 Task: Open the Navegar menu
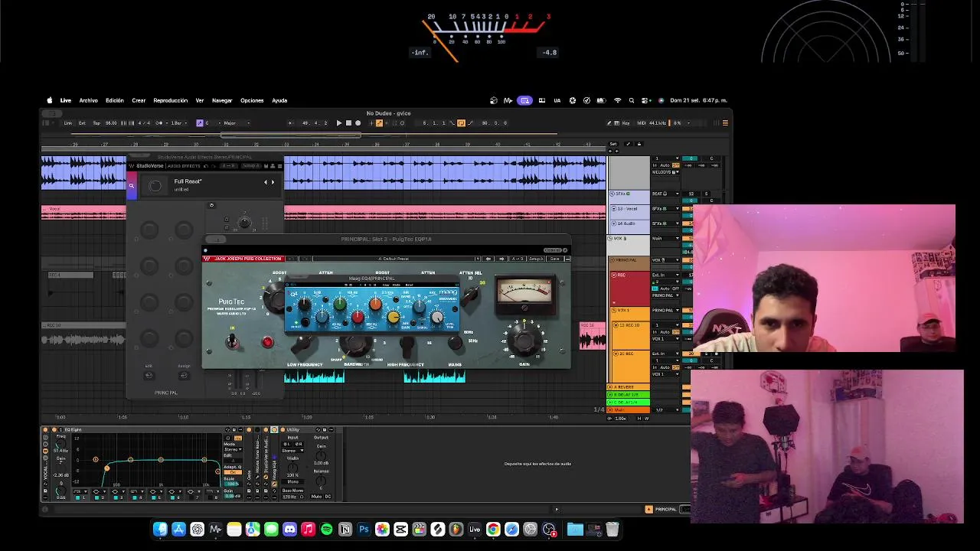pyautogui.click(x=222, y=100)
